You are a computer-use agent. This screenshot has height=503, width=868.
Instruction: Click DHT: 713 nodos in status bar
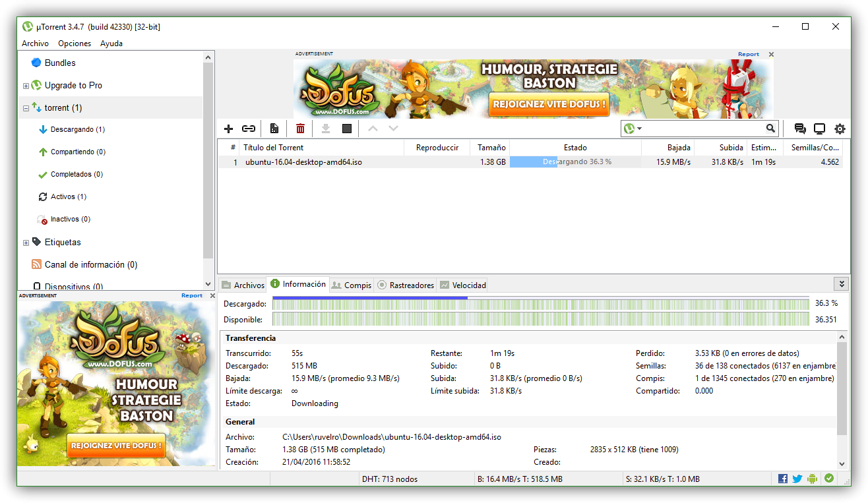click(390, 479)
